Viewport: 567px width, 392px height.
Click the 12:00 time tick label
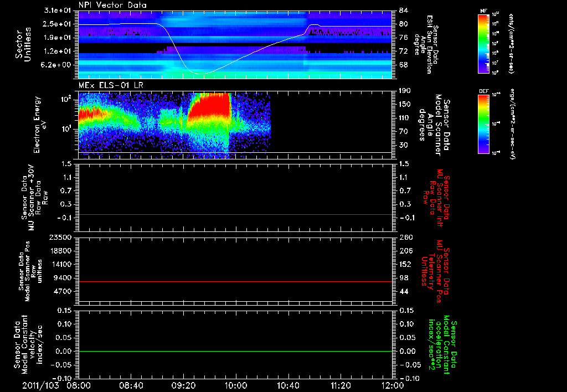click(x=393, y=385)
